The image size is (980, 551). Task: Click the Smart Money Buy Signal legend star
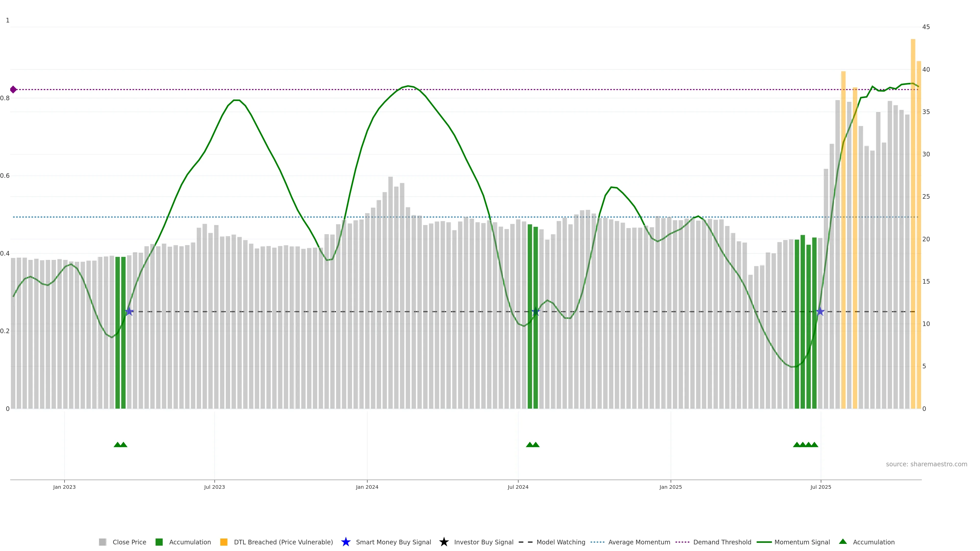[346, 542]
